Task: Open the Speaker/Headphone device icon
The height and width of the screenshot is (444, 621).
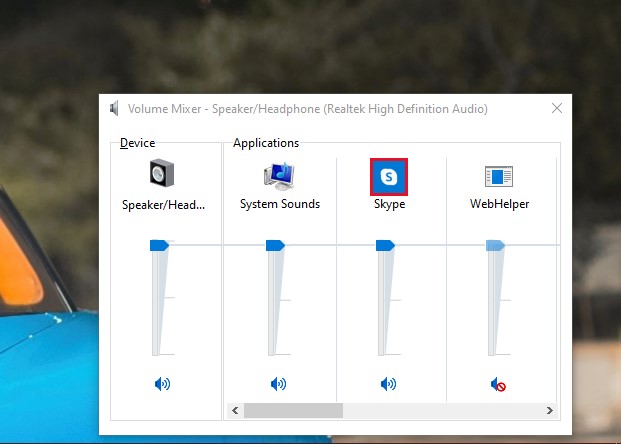Action: (162, 173)
